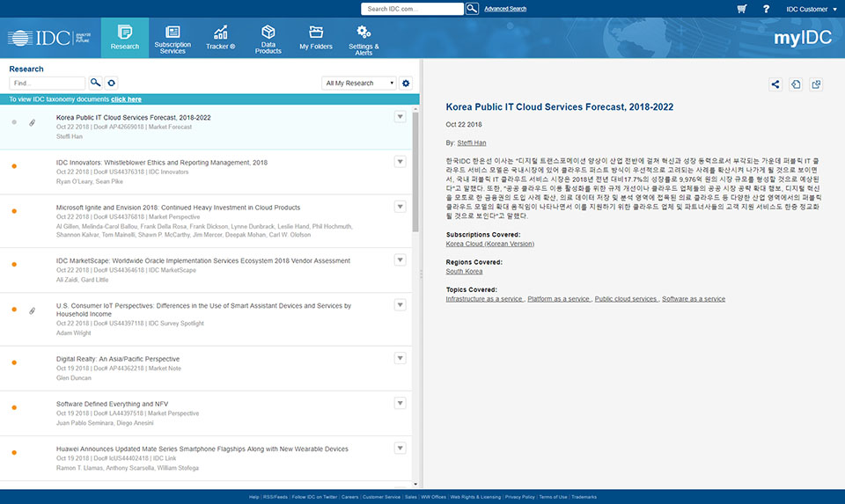Open author Steffi Han link
The image size is (845, 504).
[472, 142]
